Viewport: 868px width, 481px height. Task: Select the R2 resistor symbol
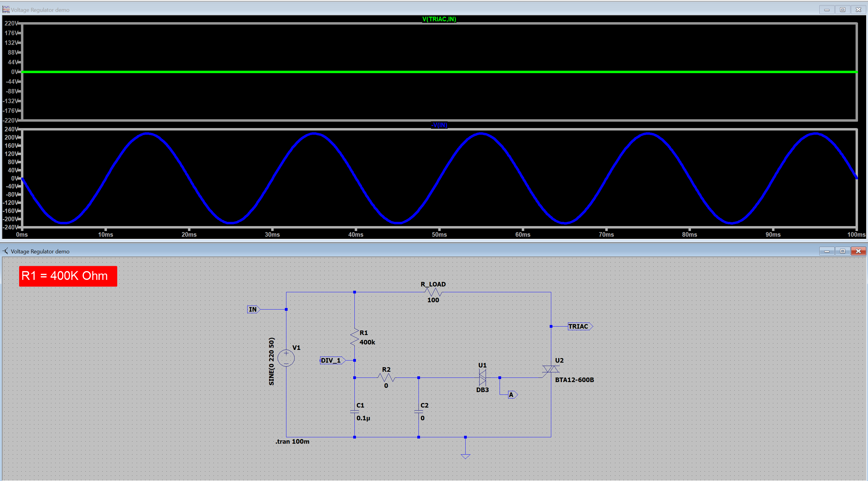(x=387, y=378)
